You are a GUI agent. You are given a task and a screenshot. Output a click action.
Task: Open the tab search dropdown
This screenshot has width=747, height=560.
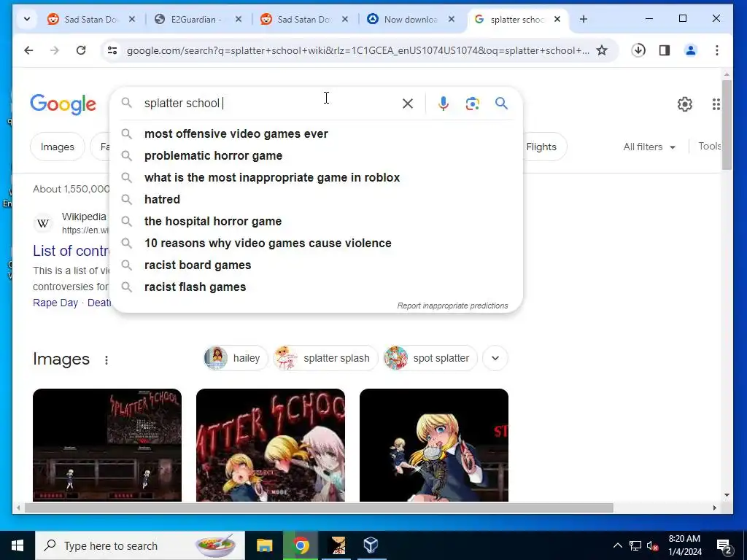click(x=27, y=19)
